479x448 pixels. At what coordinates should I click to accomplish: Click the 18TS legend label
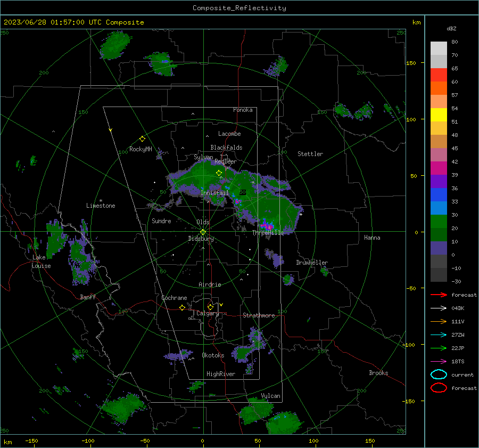[458, 362]
